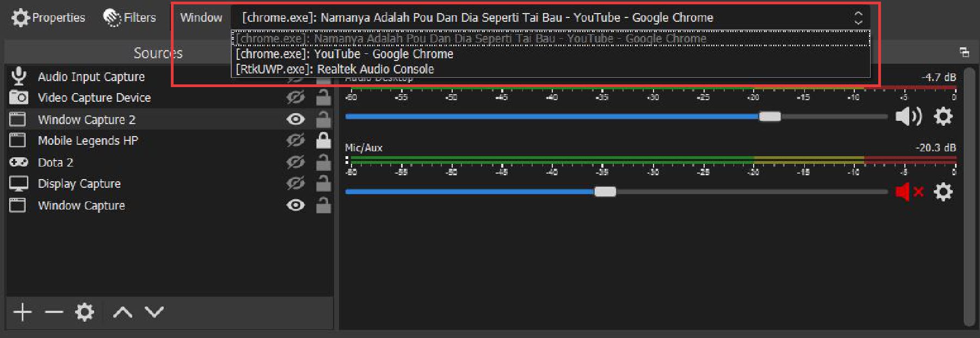Show the Video Capture Device source
The width and height of the screenshot is (980, 338).
[x=295, y=98]
